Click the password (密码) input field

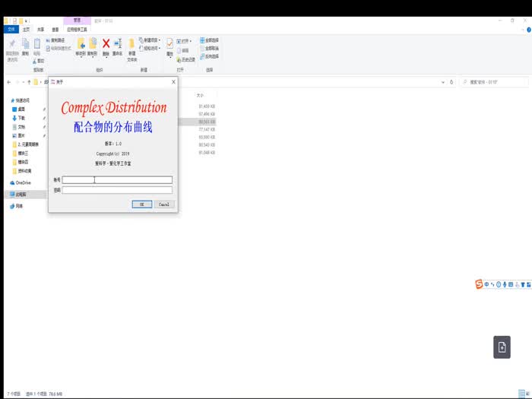(x=117, y=190)
